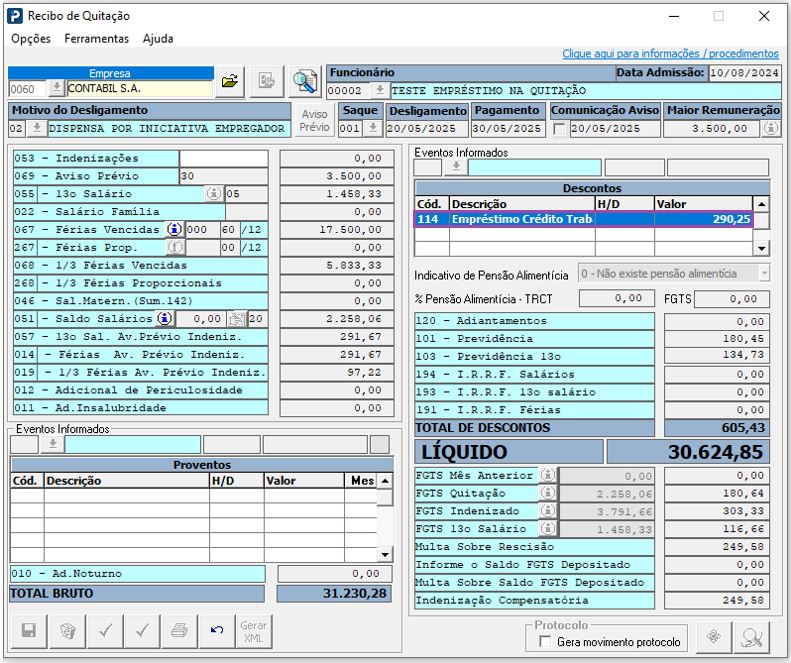Viewport: 791px width, 663px height.
Task: Open Empresa code lookup arrow
Action: (x=56, y=88)
